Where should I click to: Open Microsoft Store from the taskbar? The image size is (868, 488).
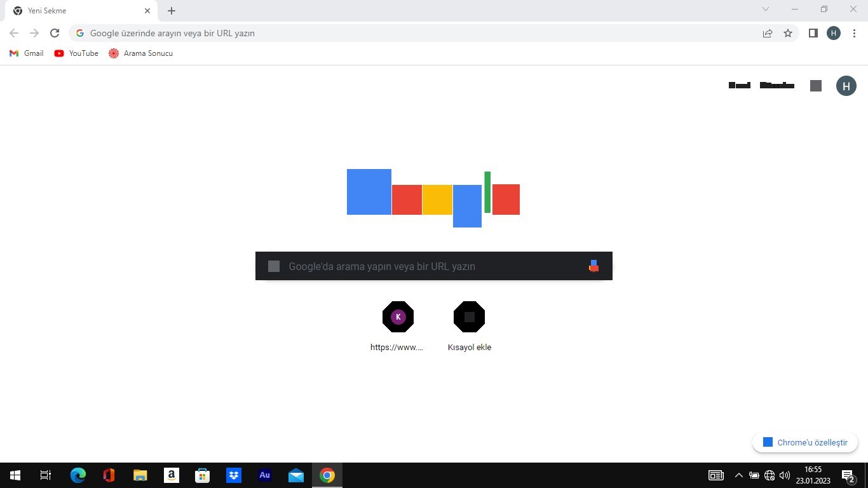coord(202,475)
